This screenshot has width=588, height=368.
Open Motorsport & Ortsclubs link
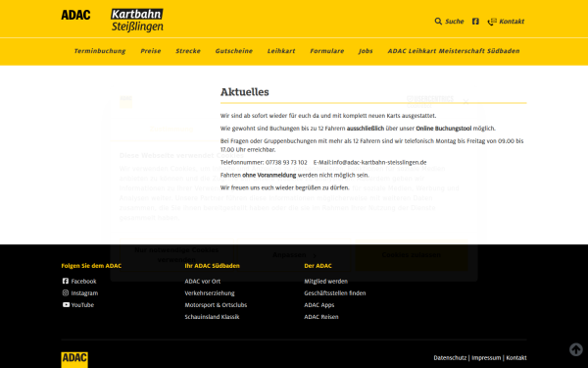216,305
